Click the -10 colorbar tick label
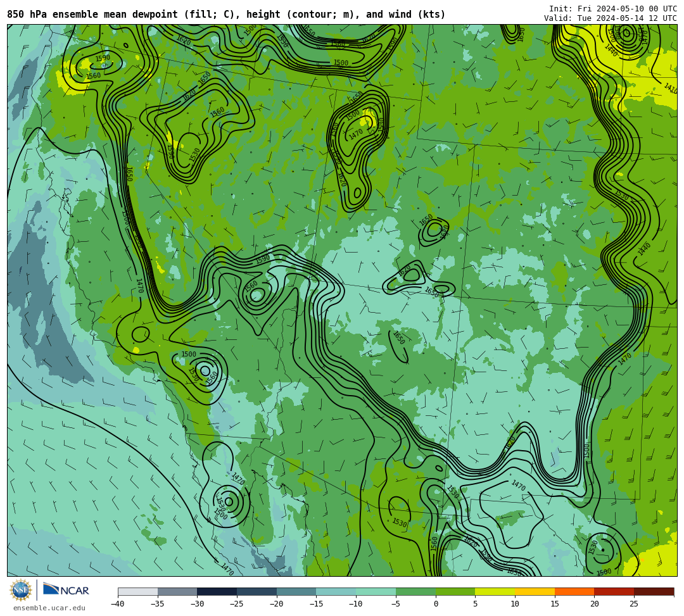The image size is (684, 616). coord(356,604)
